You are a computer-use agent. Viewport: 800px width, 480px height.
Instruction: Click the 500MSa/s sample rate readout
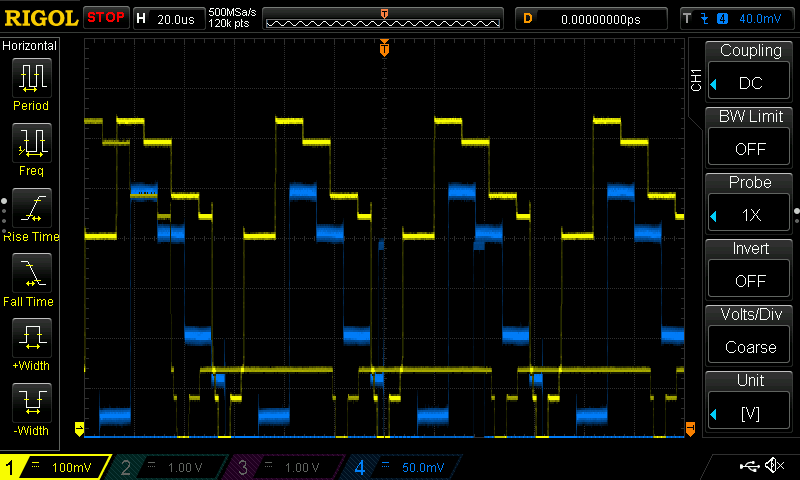[232, 12]
